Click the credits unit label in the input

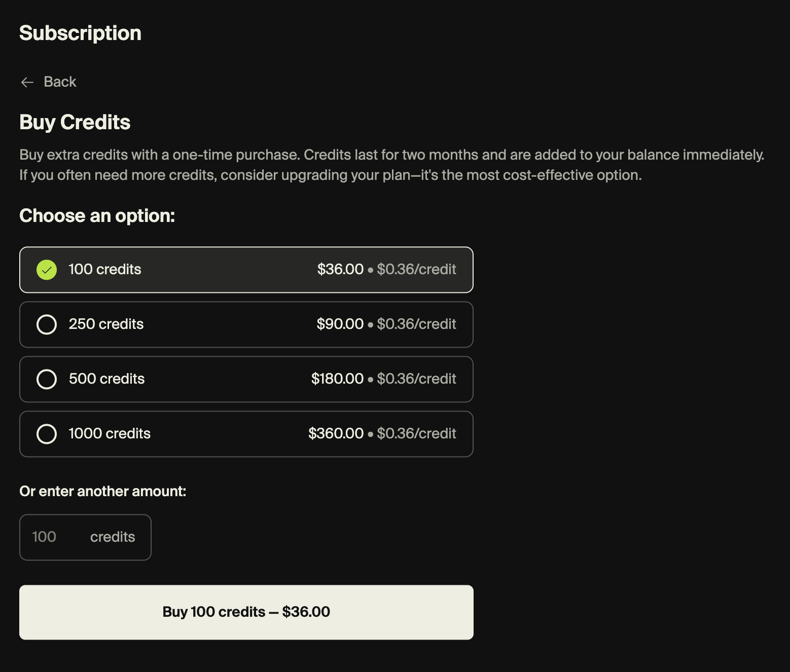tap(113, 537)
